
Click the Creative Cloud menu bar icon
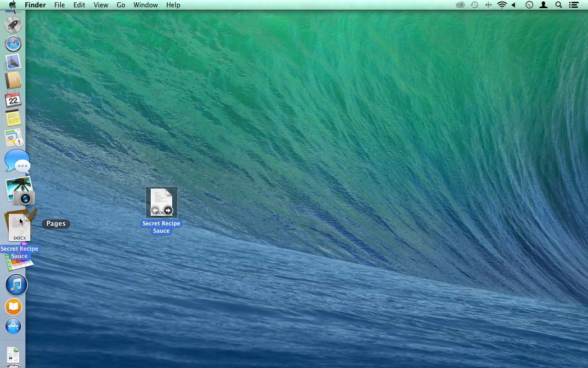(460, 5)
